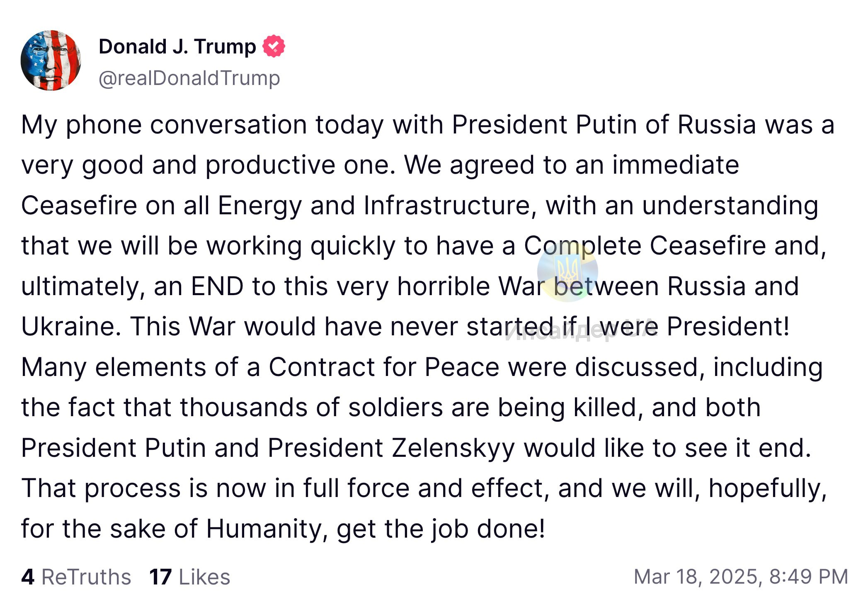The image size is (868, 611).
Task: Click the red verified badge icon
Action: point(274,46)
